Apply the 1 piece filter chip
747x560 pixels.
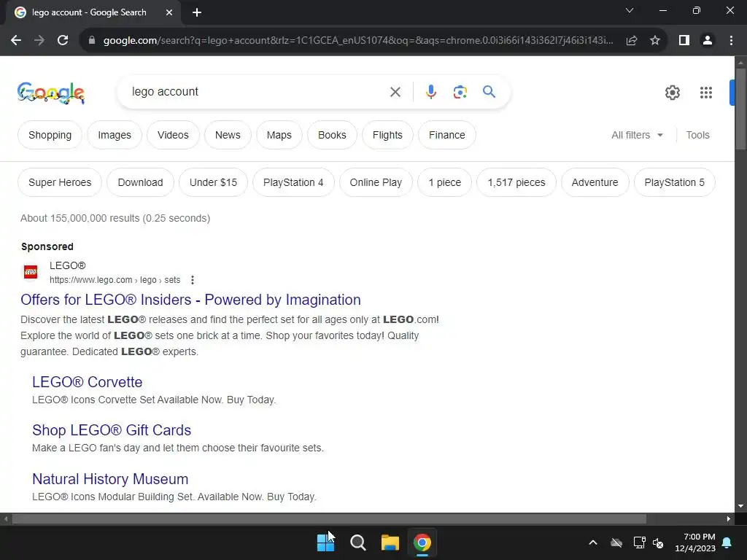(444, 182)
